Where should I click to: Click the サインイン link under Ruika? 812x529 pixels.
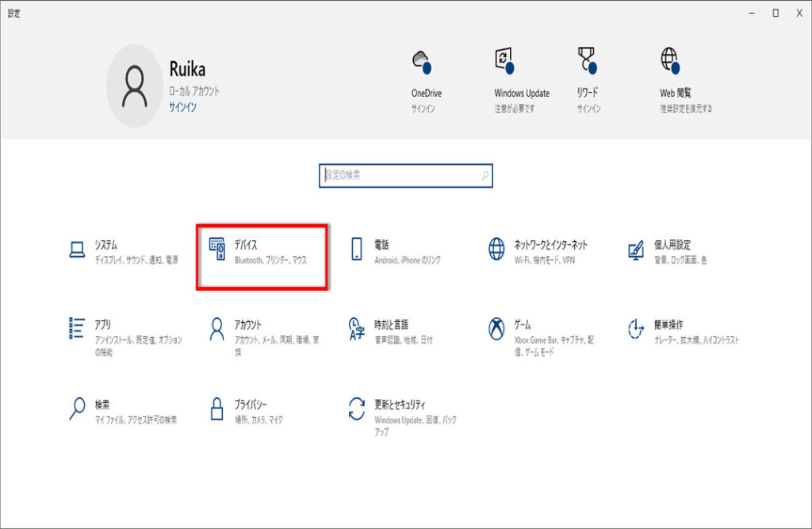click(x=182, y=106)
